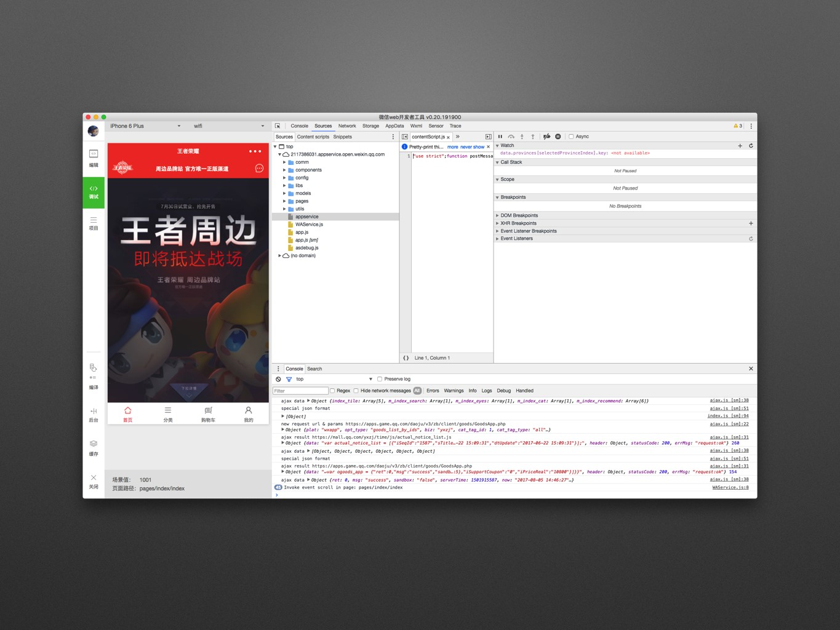Open the DevTools three-dot settings menu

(751, 126)
